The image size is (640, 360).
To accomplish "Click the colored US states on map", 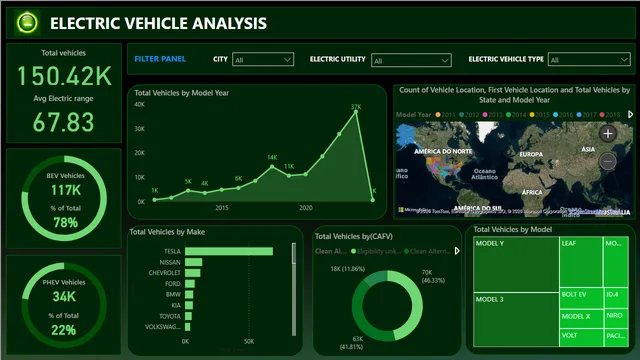I will [x=444, y=167].
